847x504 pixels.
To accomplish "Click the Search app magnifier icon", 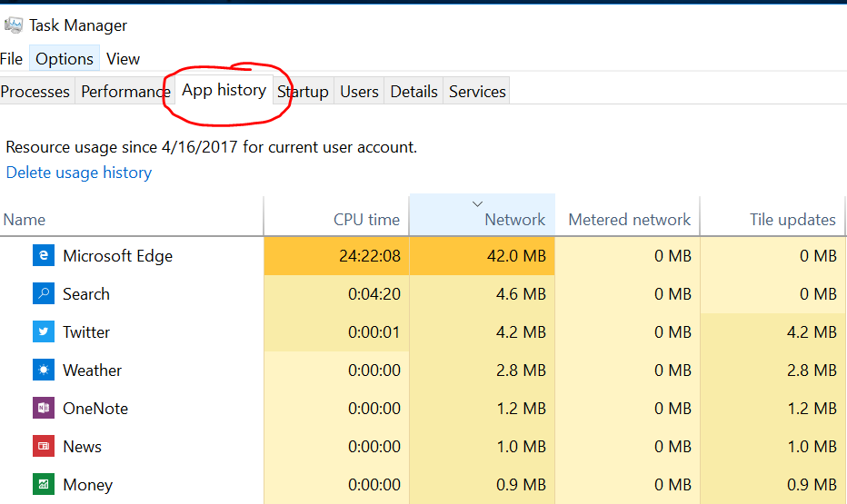I will point(44,293).
